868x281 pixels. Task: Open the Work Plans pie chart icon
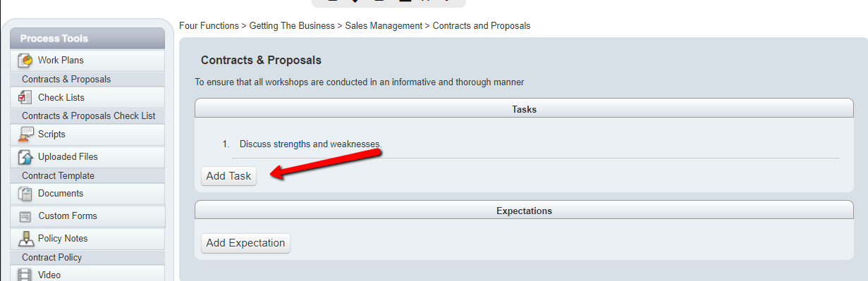coord(25,61)
